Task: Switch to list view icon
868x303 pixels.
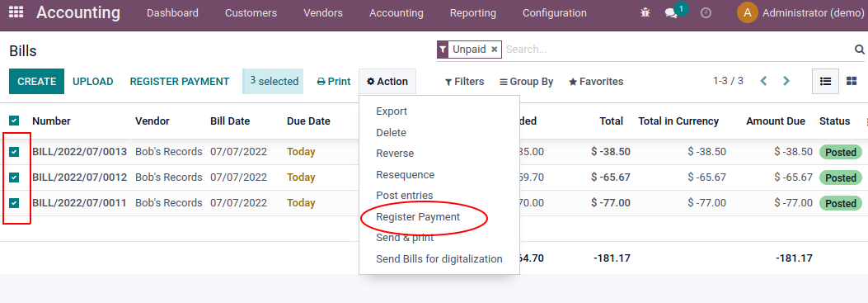Action: click(825, 82)
